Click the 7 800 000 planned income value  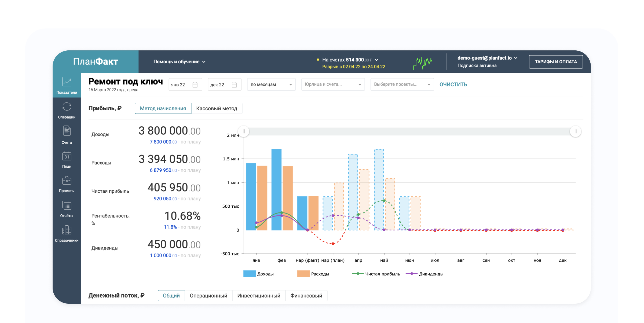click(x=163, y=142)
